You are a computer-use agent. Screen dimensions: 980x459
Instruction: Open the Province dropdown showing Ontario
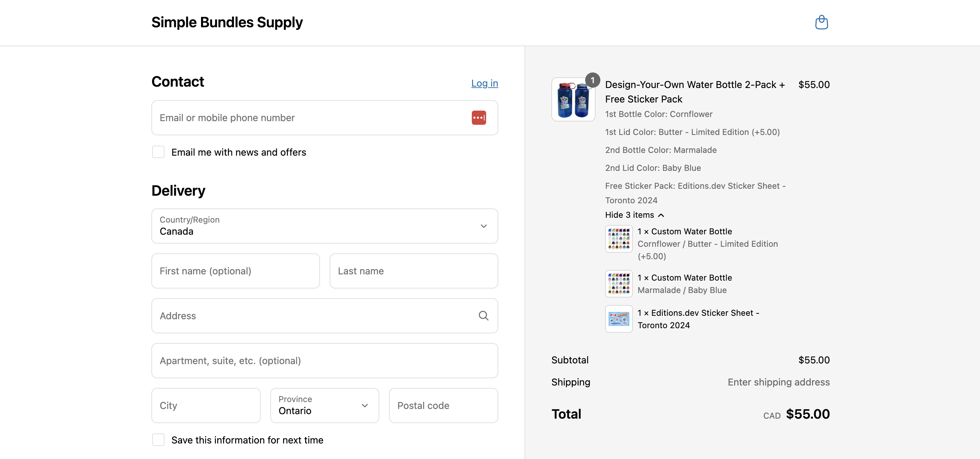tap(324, 406)
